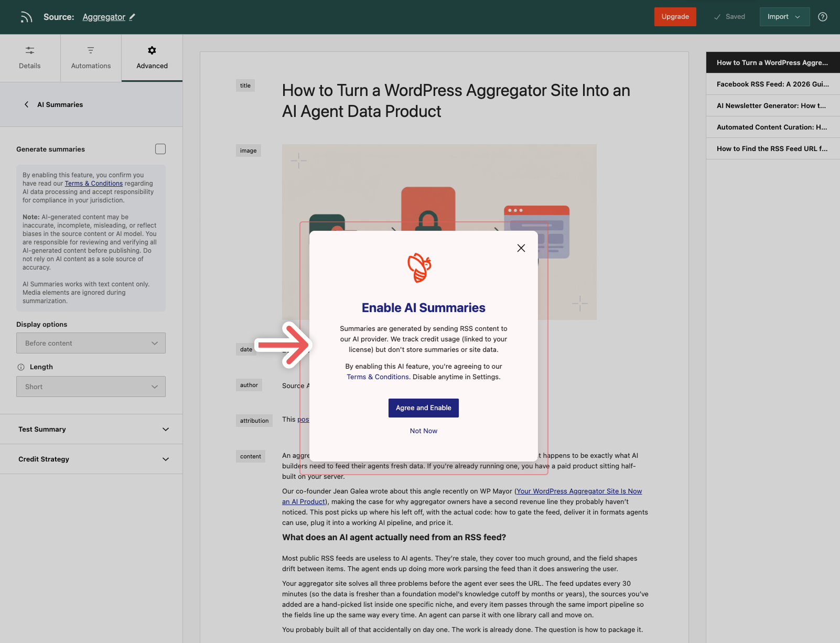Click the Upgrade button

(675, 17)
